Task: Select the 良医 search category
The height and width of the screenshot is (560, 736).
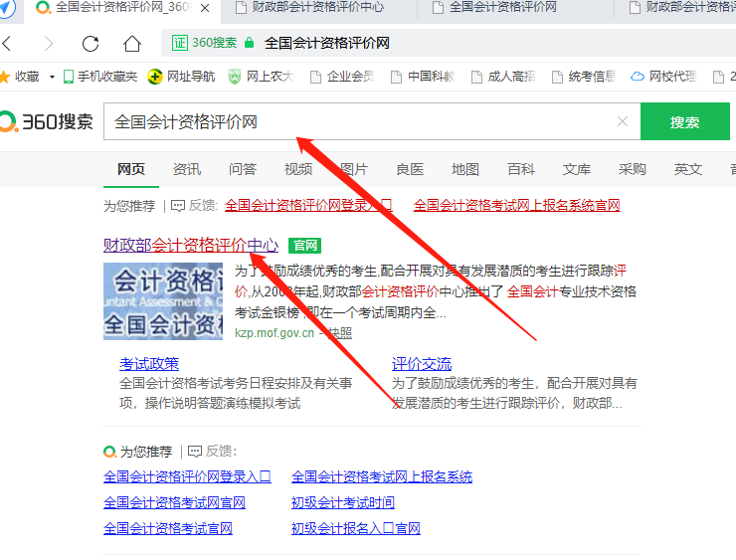Action: pos(410,169)
